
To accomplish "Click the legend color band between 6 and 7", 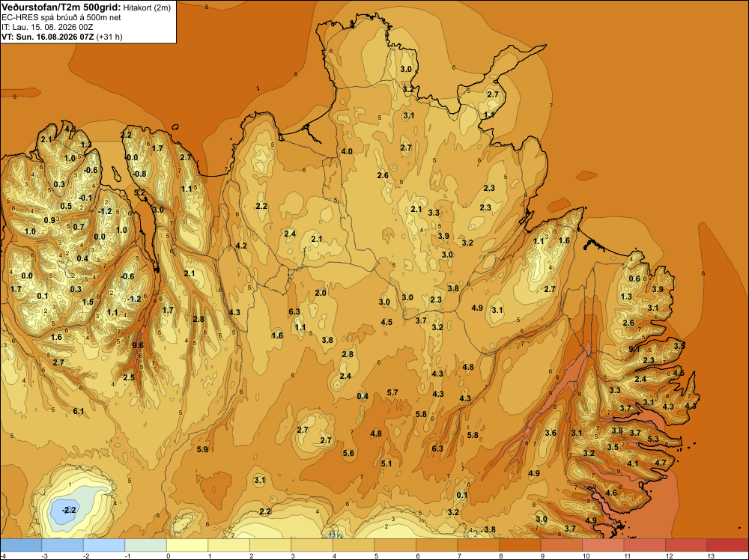I will click(x=437, y=545).
